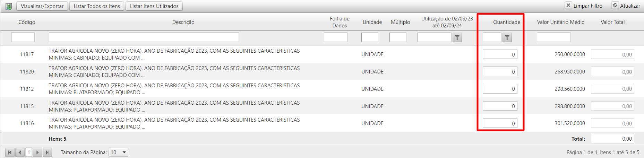Click the Excel export icon

[x=9, y=6]
